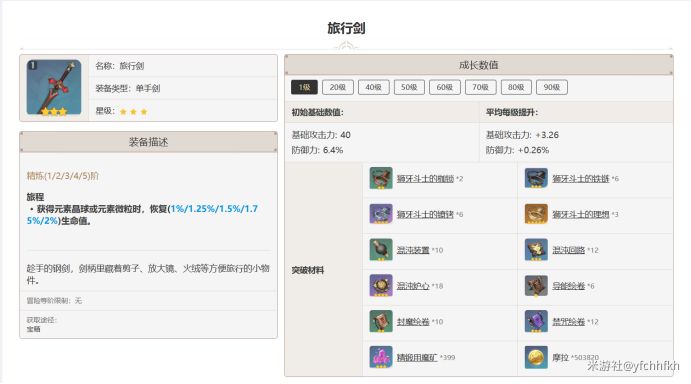This screenshot has height=384, width=691.
Task: Click the 狮牙斗士的枷锁 material icon
Action: tap(381, 178)
